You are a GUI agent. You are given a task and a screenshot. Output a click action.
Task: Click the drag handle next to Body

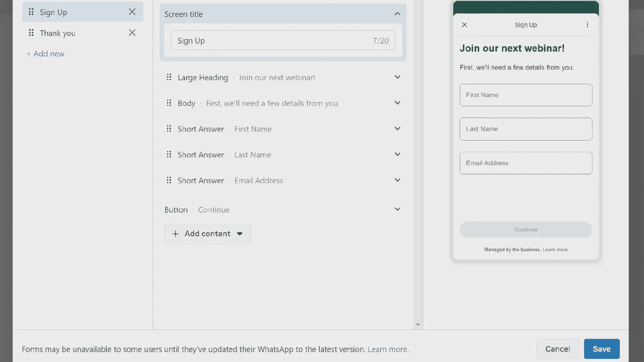169,103
